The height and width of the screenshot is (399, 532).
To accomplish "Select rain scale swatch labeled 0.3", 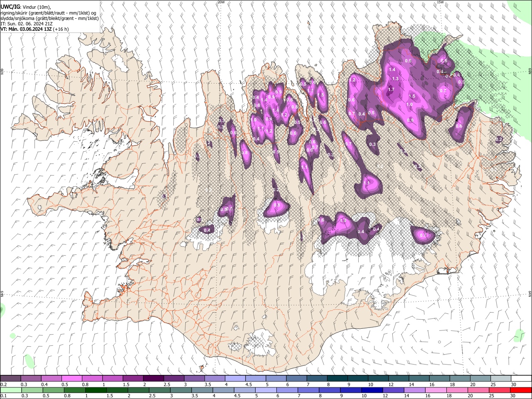I will click(x=32, y=390).
